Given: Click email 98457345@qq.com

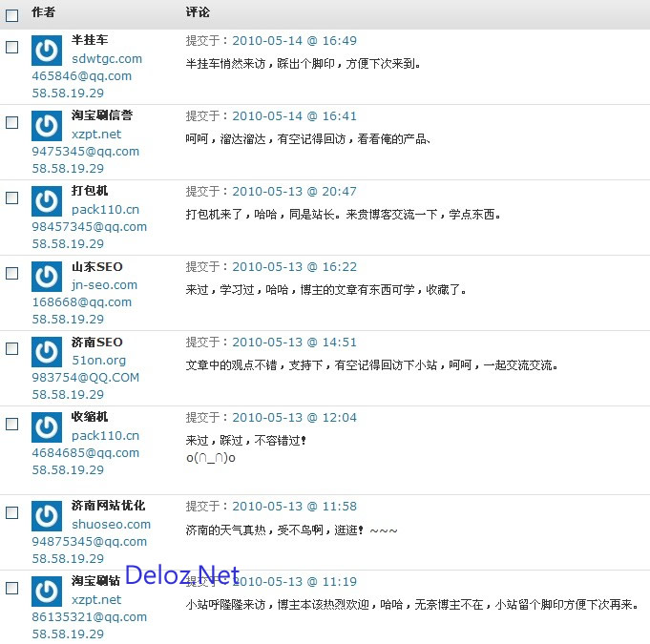Looking at the screenshot, I should pos(89,227).
